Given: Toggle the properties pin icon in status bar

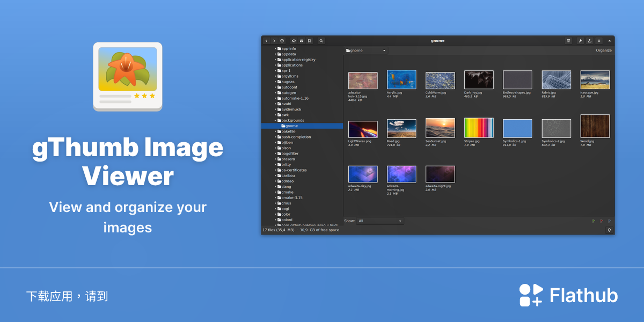Looking at the screenshot, I should click(x=609, y=230).
